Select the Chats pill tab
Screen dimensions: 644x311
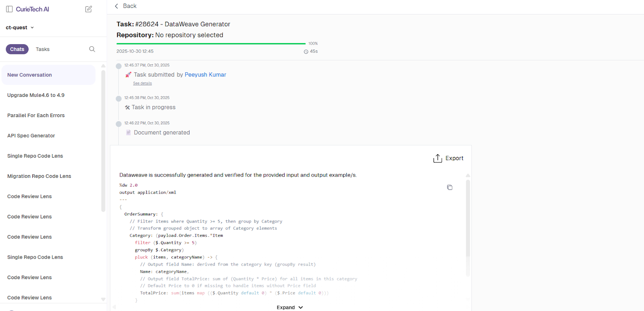tap(17, 49)
